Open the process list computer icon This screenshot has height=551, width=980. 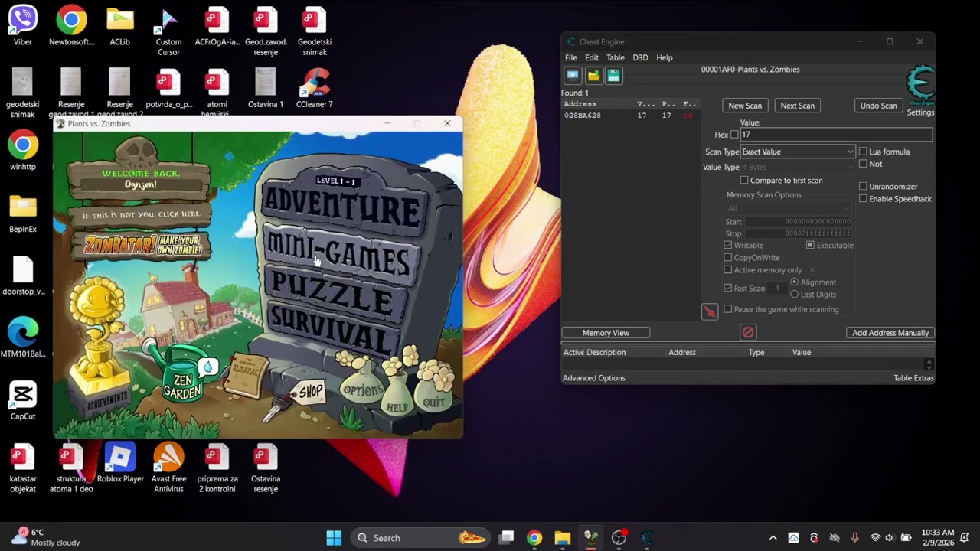click(573, 75)
